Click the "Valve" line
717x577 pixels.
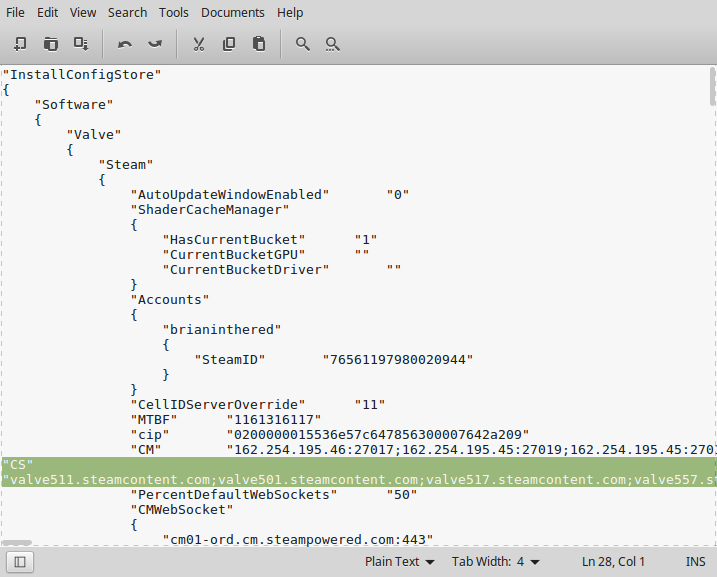tap(94, 134)
